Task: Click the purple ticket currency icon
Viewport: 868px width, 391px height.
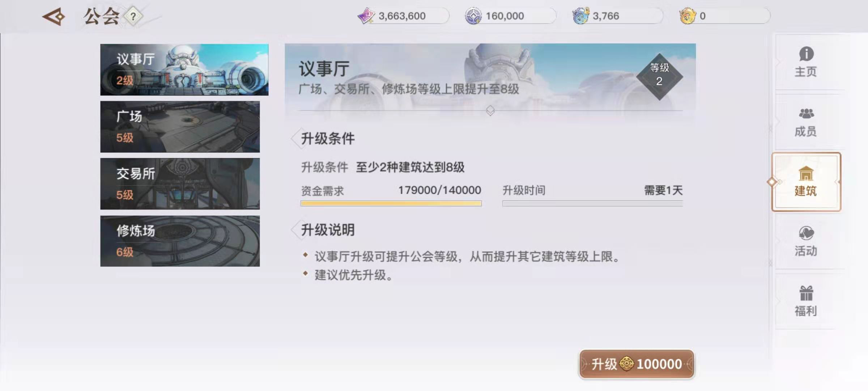Action: pos(366,16)
